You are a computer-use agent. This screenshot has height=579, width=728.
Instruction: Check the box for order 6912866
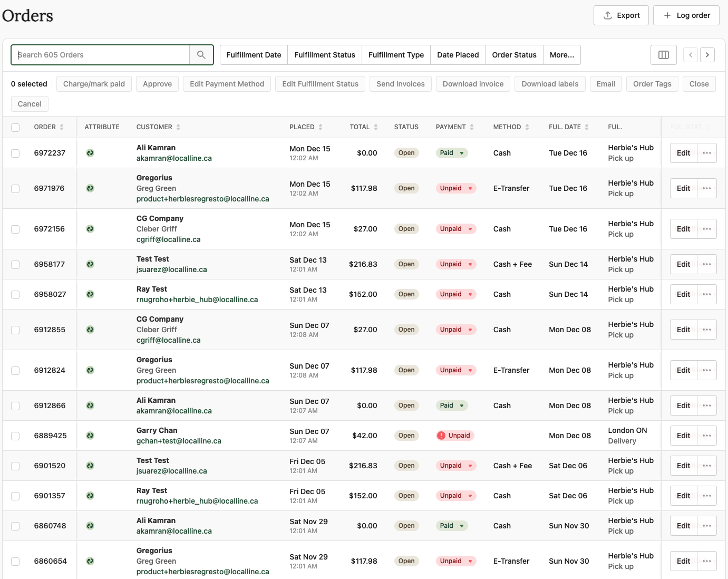pyautogui.click(x=15, y=406)
